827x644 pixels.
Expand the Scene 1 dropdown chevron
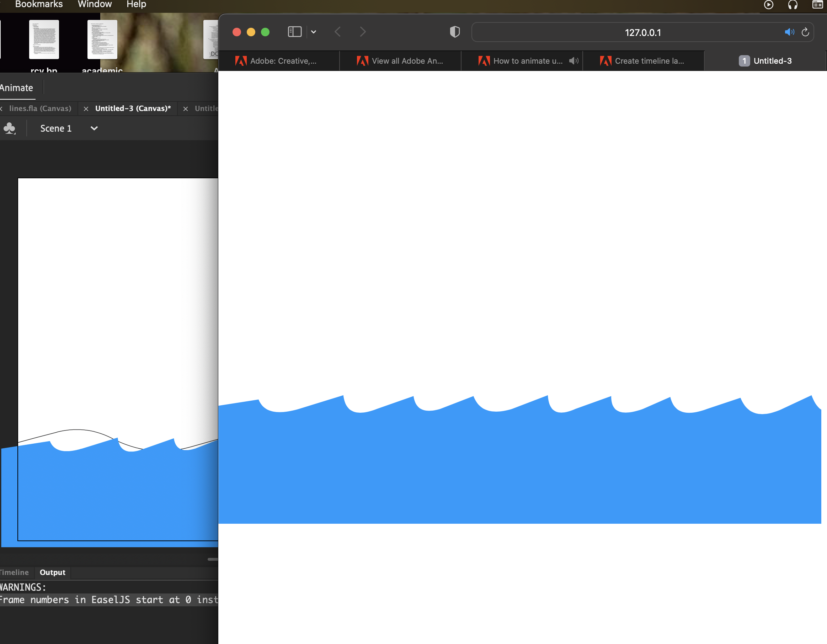point(94,128)
